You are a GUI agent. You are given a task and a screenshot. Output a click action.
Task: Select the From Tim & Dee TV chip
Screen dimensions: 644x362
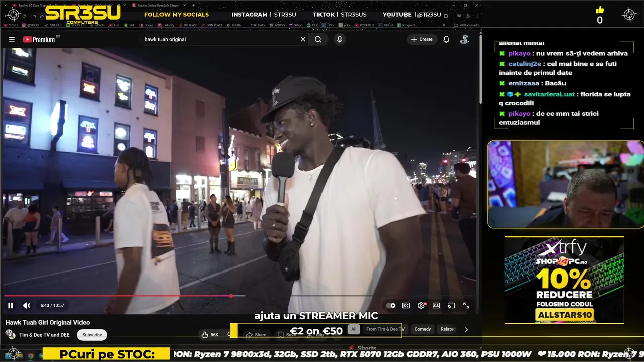385,329
